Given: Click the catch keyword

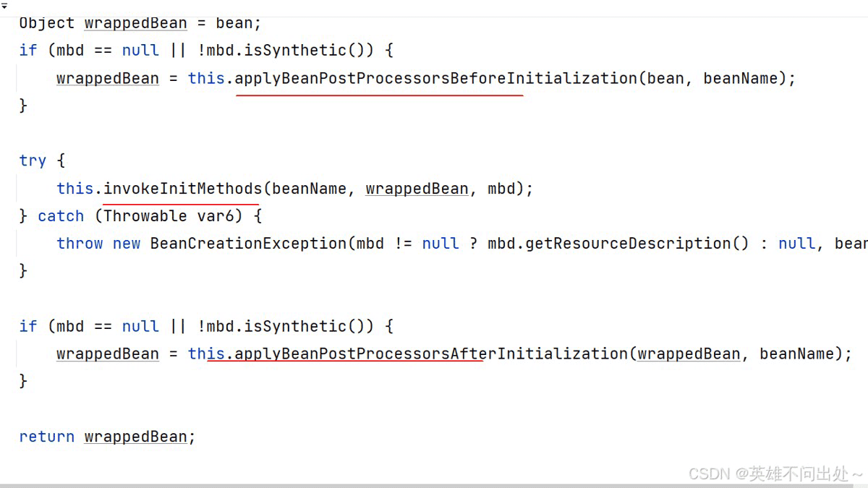Looking at the screenshot, I should (61, 216).
